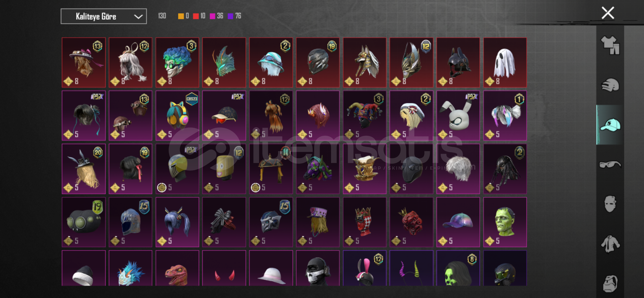Image resolution: width=644 pixels, height=298 pixels.
Task: Select the jacket category in sidebar
Action: pos(610,244)
